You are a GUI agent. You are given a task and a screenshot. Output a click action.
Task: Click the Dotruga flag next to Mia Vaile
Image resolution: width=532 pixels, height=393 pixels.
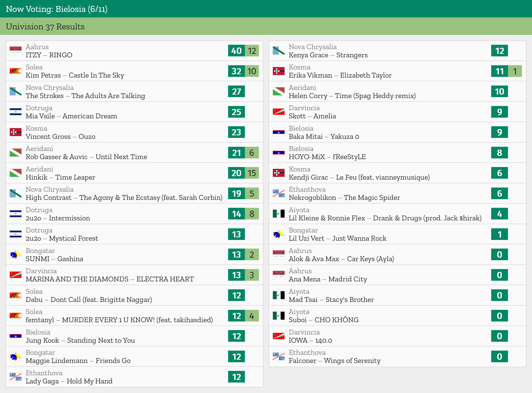15,112
